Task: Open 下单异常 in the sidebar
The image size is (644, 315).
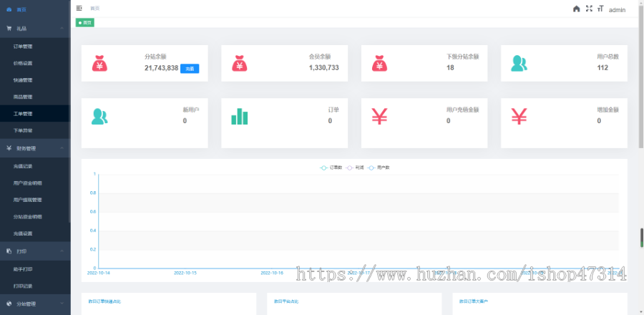Action: [x=35, y=130]
